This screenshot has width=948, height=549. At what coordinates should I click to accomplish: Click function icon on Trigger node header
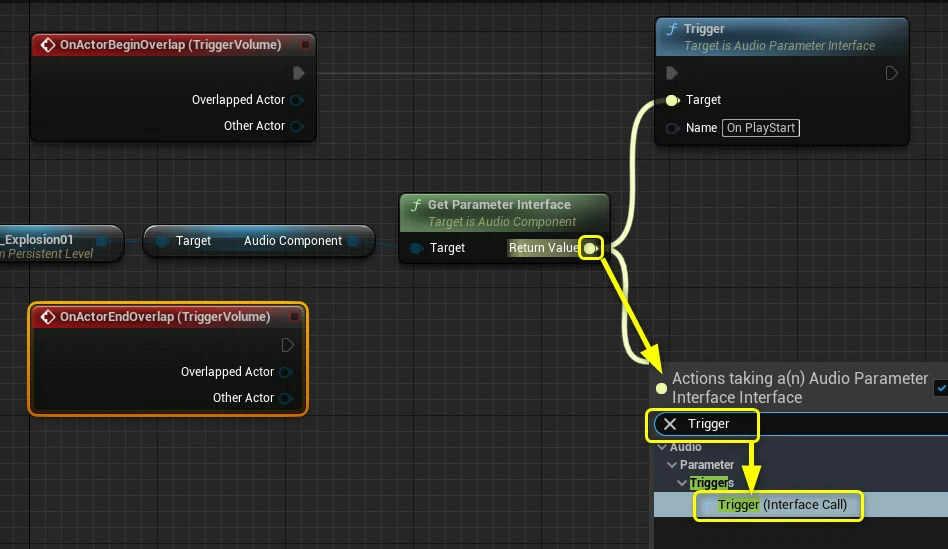[672, 29]
